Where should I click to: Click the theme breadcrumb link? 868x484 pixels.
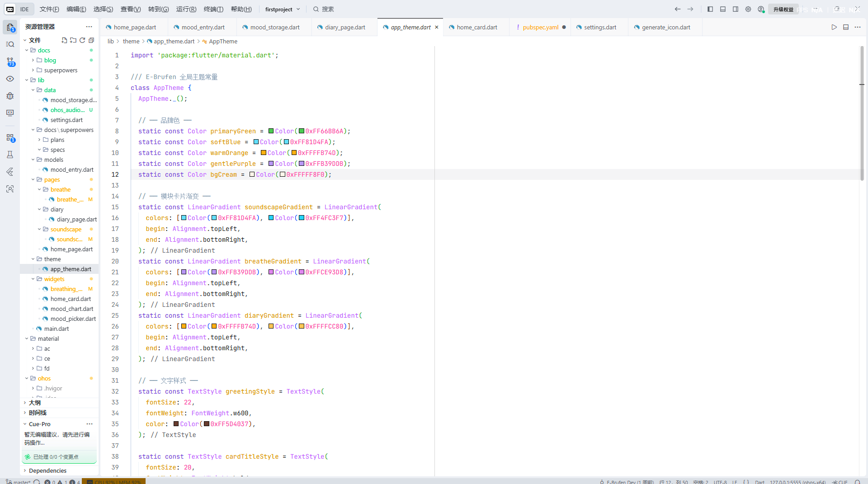point(131,41)
